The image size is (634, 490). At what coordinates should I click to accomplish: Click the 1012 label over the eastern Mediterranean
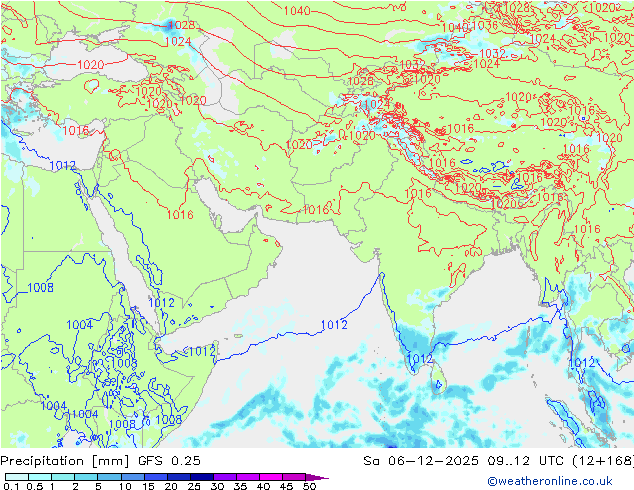click(x=63, y=165)
